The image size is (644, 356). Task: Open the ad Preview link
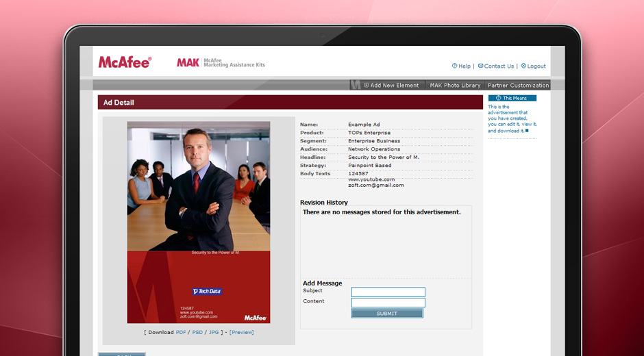click(241, 332)
